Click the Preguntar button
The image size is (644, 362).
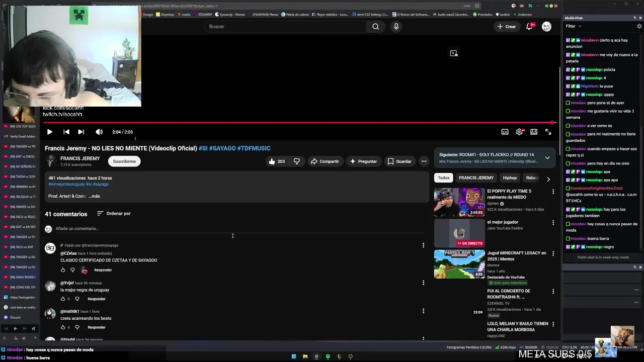(x=363, y=161)
